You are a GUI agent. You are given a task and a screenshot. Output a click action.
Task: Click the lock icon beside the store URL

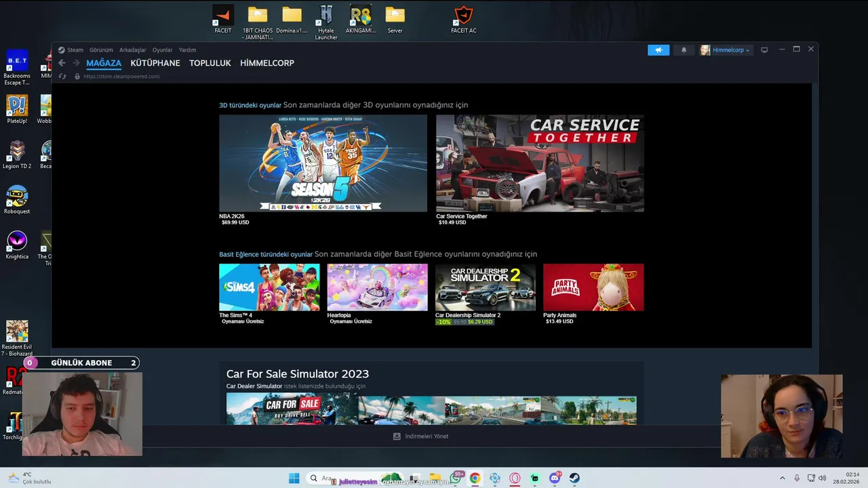click(x=77, y=77)
